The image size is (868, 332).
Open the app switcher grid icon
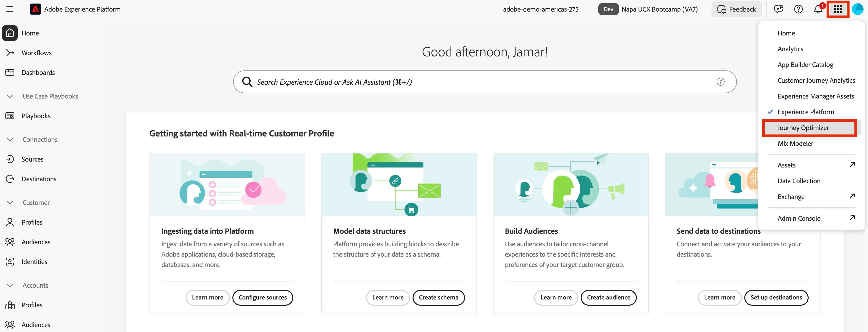coord(838,9)
